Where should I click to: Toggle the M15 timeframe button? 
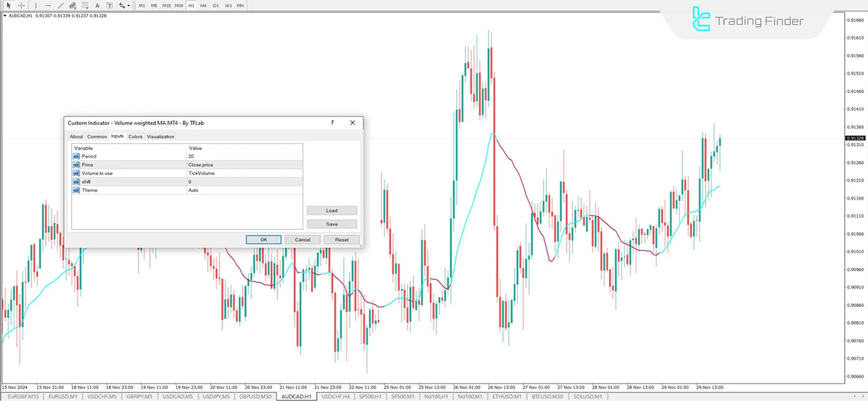(166, 6)
